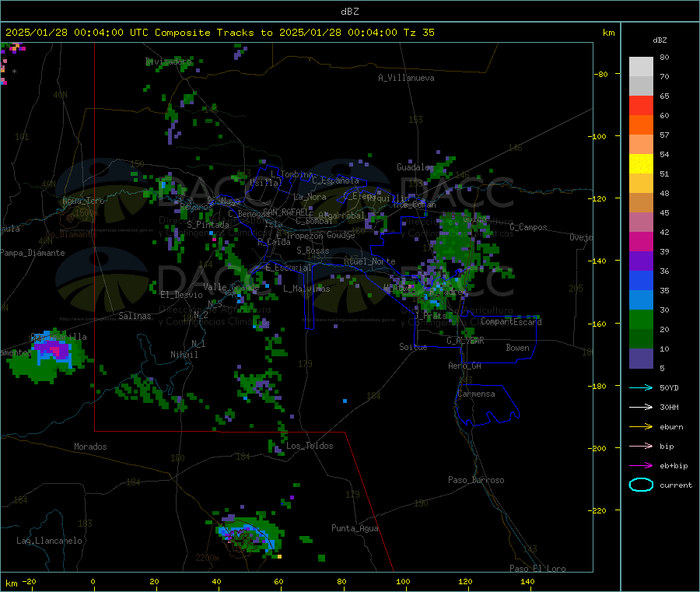Click the 'Nihuil' map label

[184, 355]
